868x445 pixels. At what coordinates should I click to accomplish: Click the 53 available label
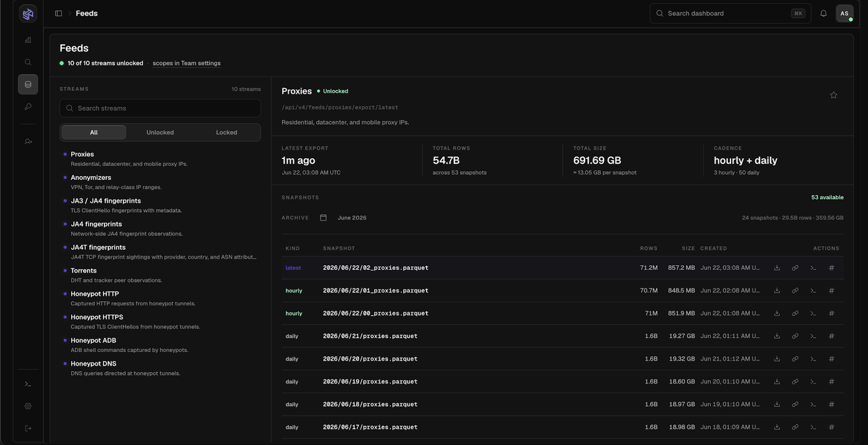[827, 197]
